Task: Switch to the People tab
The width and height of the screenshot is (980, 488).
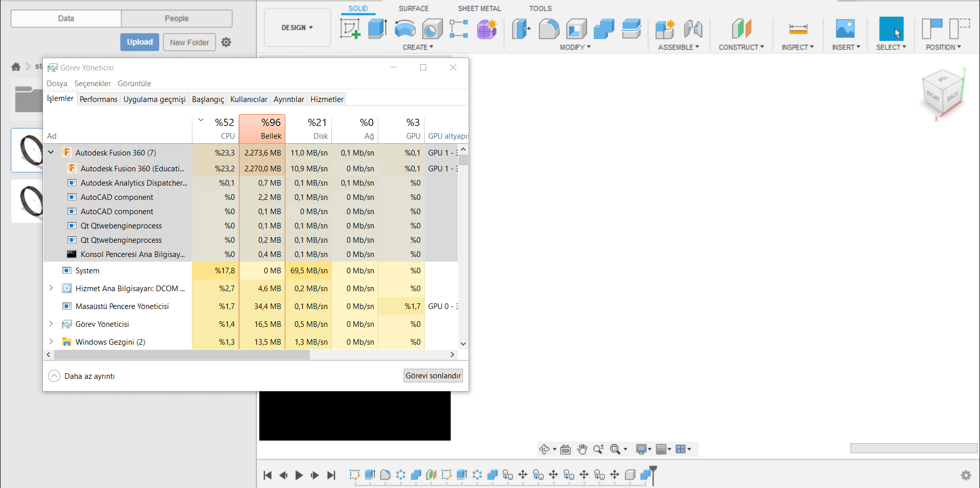Action: tap(177, 18)
